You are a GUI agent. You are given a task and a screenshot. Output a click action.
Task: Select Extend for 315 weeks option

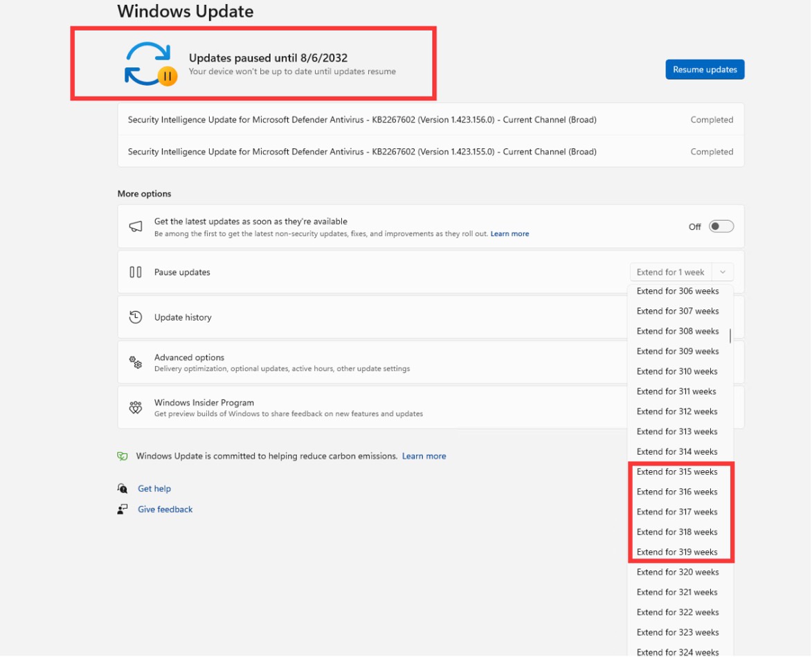[677, 471]
